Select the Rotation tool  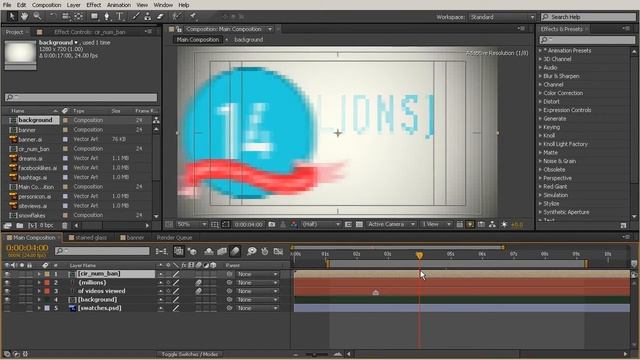(x=53, y=16)
